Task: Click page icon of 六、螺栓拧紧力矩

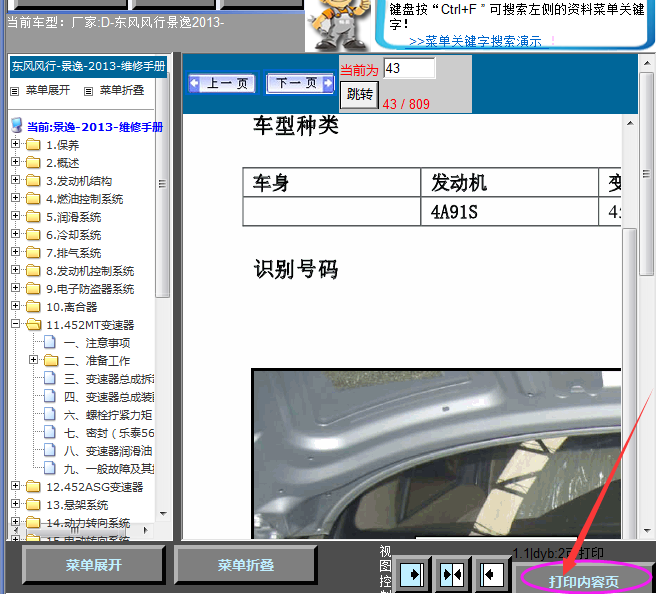Action: (x=50, y=414)
